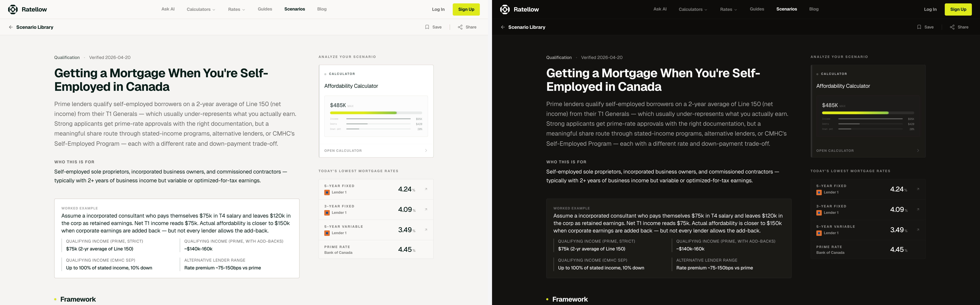The width and height of the screenshot is (980, 305).
Task: Click Framework heading on light page
Action: pos(78,299)
